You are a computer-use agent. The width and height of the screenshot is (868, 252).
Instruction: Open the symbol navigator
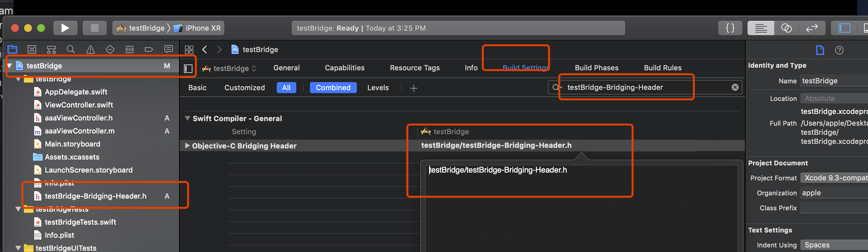[x=51, y=49]
